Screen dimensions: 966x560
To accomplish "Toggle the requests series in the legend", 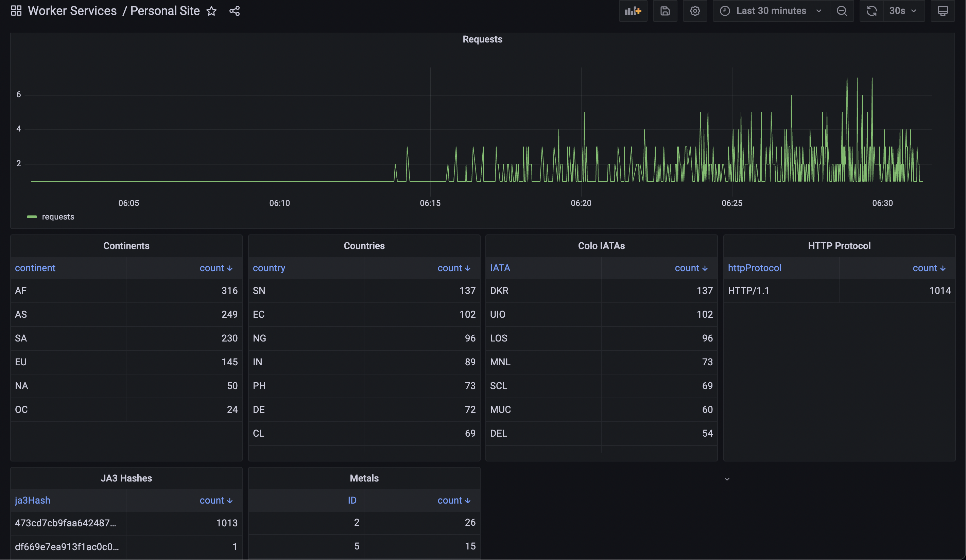I will 58,217.
